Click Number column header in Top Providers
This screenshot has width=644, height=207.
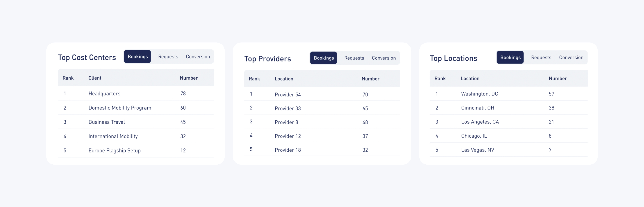click(x=370, y=79)
